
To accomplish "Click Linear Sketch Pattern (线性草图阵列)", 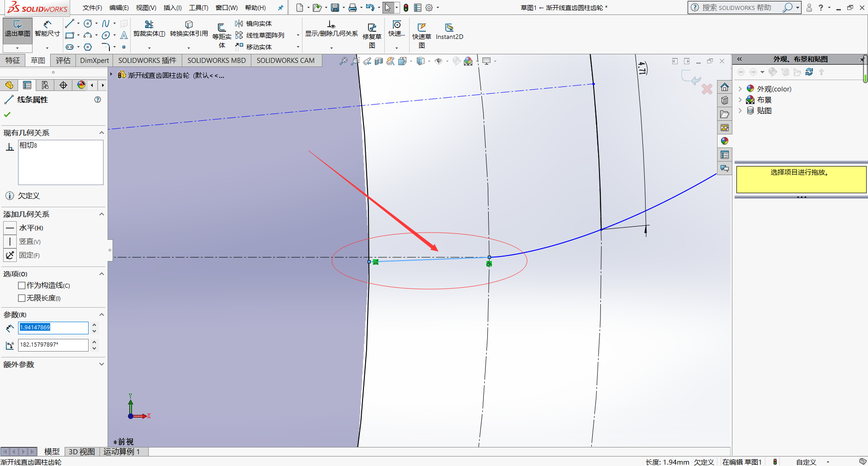I will (260, 35).
